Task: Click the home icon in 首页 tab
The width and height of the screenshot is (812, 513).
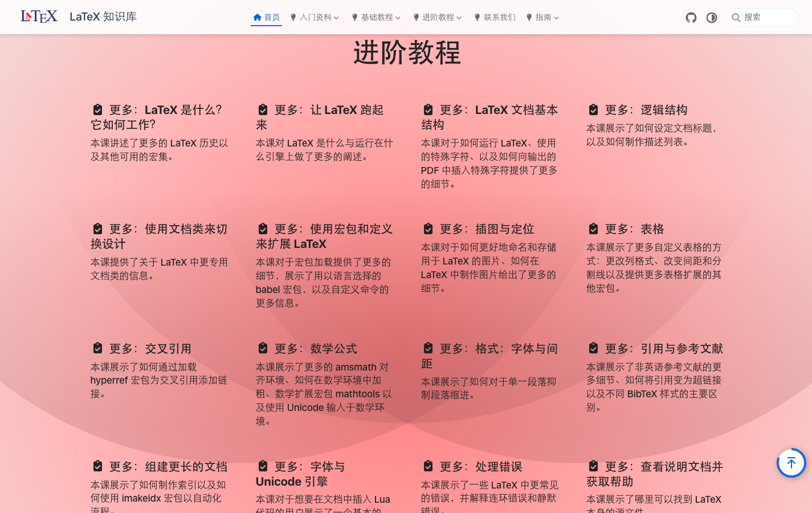Action: point(258,17)
